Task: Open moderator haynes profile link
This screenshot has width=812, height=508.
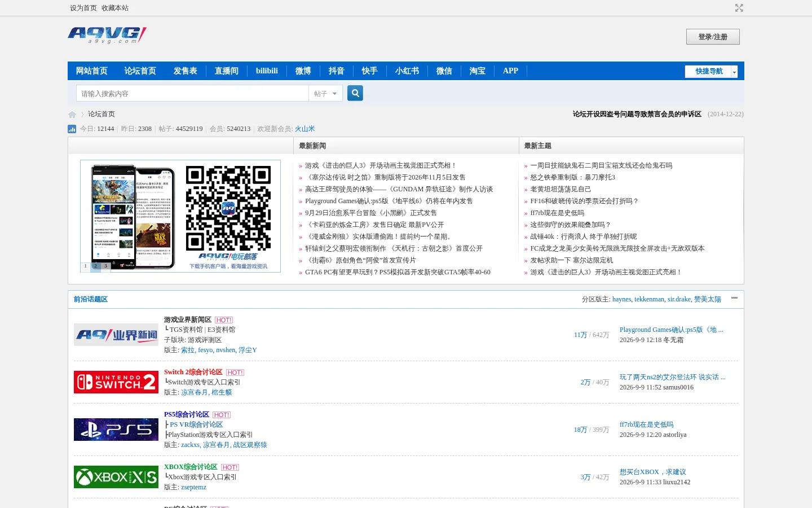Action: pos(622,299)
